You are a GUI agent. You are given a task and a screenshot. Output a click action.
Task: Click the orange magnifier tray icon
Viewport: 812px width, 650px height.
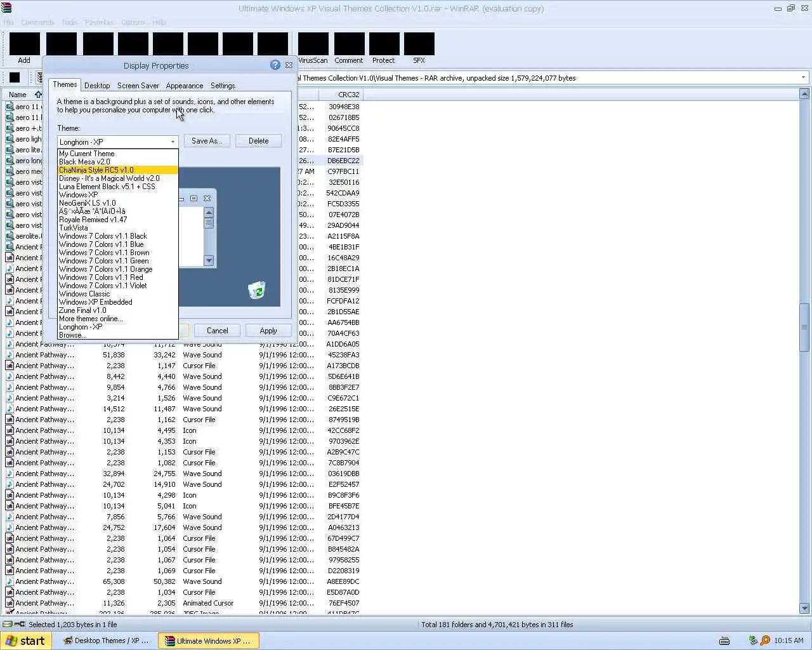click(x=765, y=640)
